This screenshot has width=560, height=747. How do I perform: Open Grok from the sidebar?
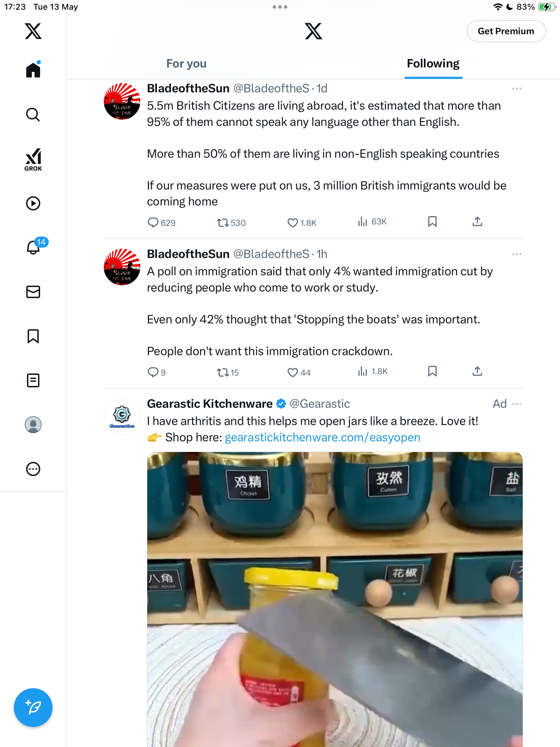coord(33,159)
